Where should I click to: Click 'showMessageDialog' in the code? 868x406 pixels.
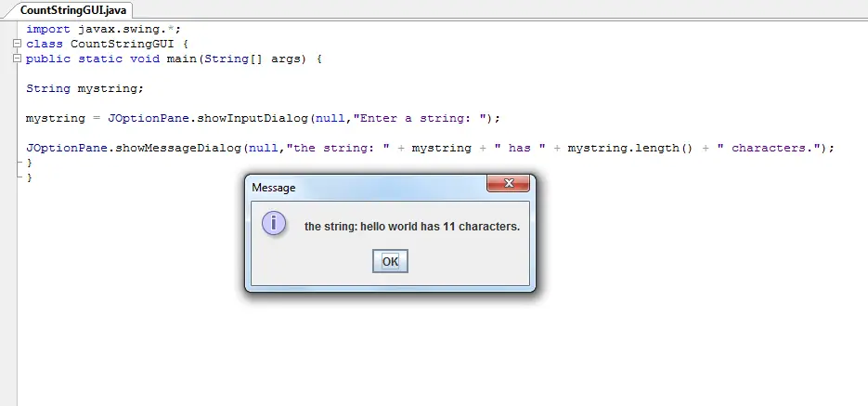(178, 149)
